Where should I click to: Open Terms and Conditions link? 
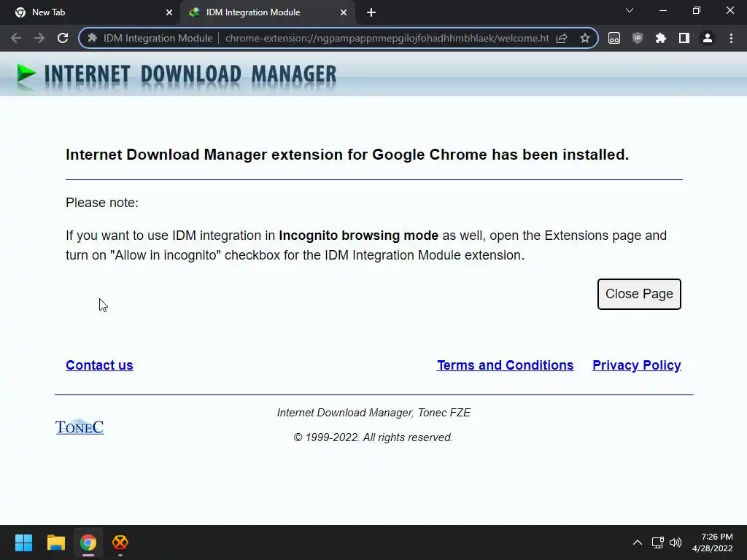(x=505, y=365)
